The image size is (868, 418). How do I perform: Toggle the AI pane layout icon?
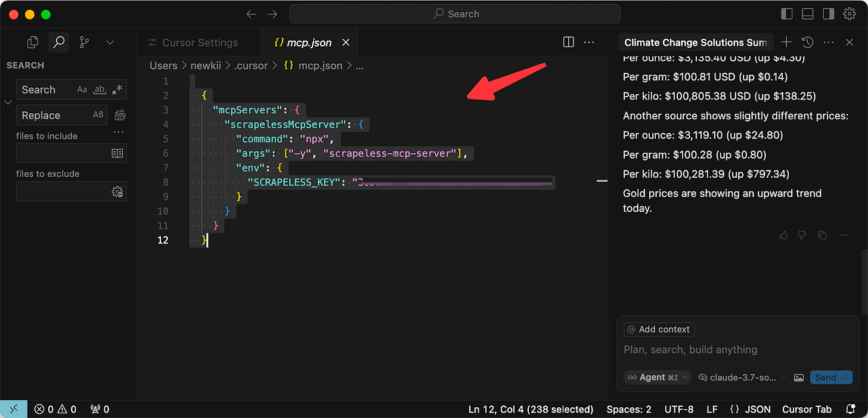tap(828, 14)
